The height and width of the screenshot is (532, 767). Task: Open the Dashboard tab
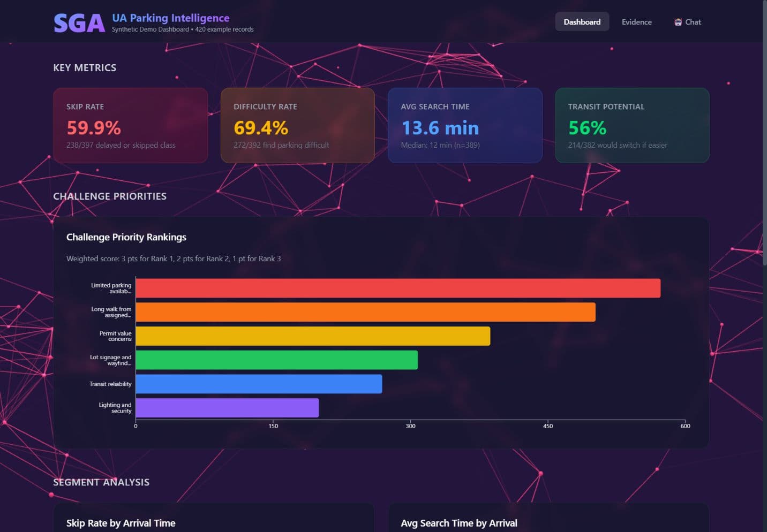(x=582, y=22)
